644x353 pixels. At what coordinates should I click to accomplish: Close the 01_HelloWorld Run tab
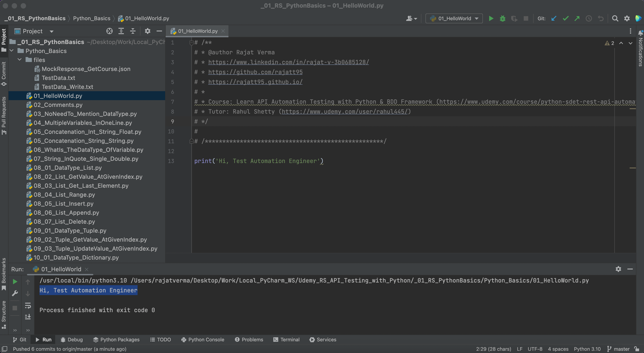click(x=87, y=269)
